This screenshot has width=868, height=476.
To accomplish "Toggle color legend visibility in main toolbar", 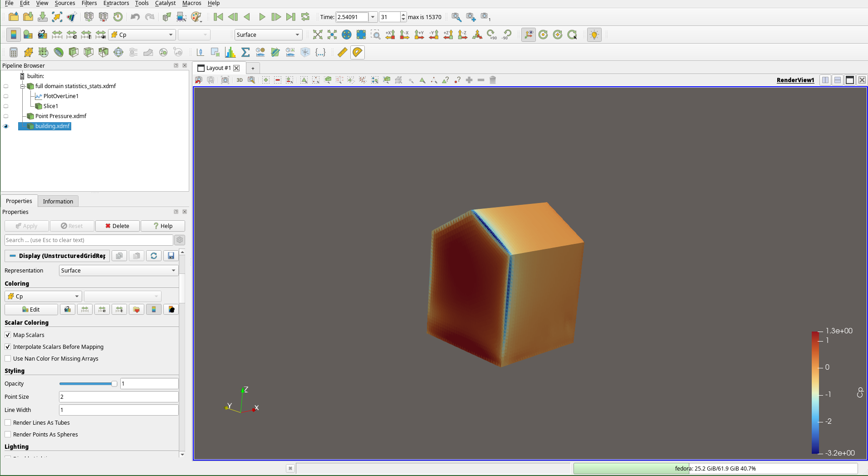I will pyautogui.click(x=14, y=35).
